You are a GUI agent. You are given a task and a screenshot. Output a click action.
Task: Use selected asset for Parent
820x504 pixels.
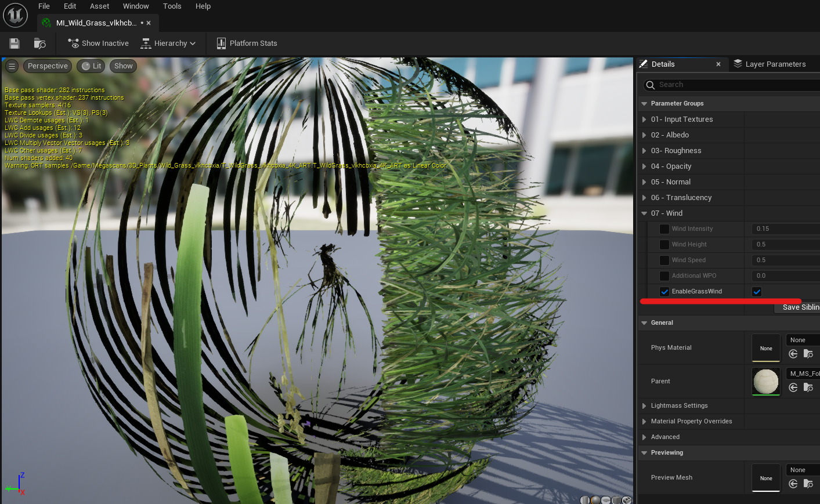793,387
